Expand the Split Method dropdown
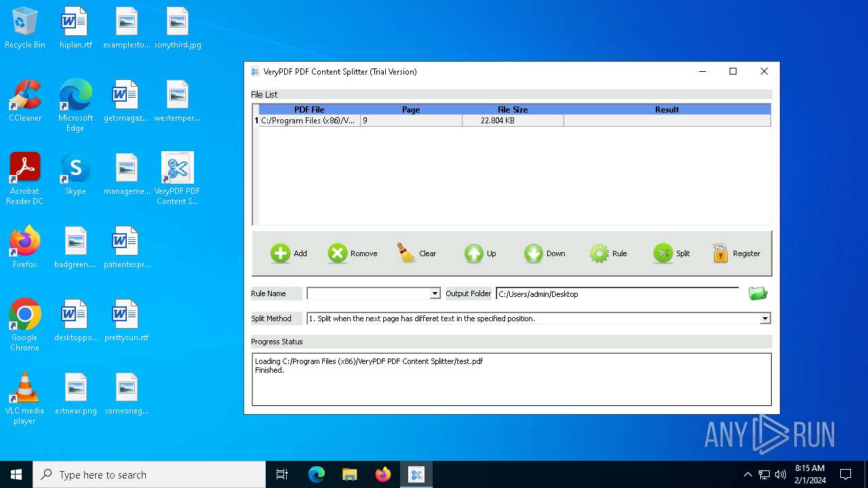This screenshot has width=868, height=488. tap(765, 319)
